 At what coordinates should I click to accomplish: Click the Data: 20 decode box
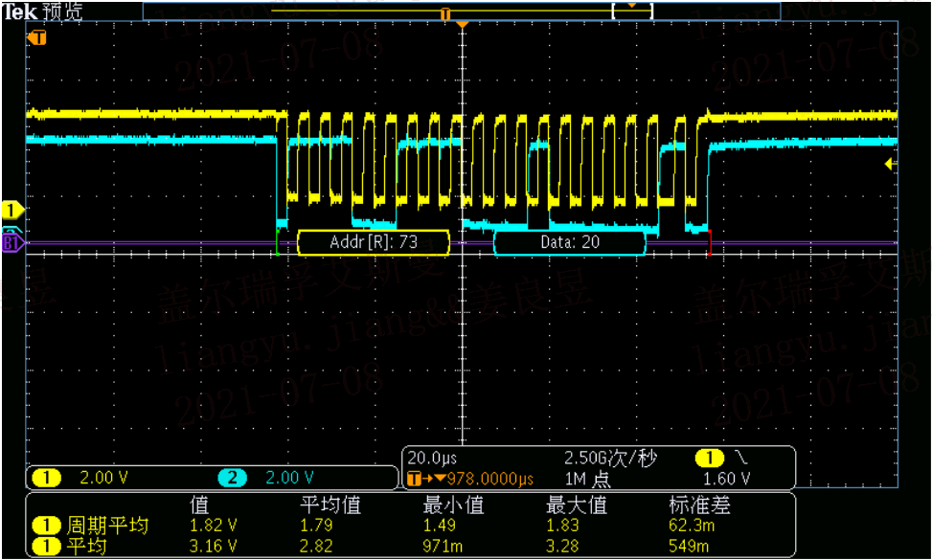coord(569,242)
